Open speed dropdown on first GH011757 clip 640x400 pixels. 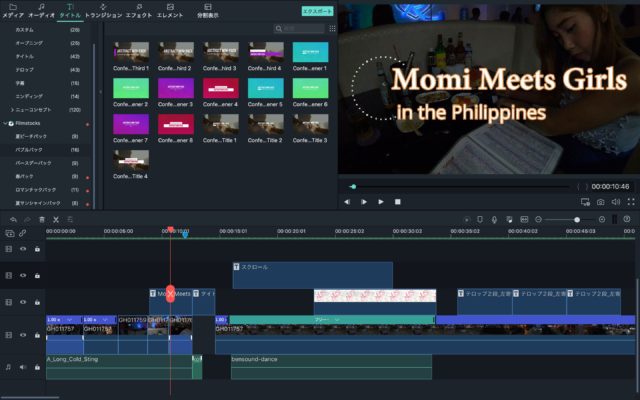tap(70, 320)
